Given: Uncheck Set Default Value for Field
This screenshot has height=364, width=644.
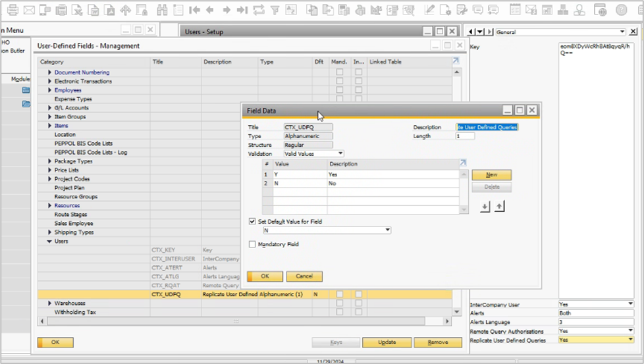Looking at the screenshot, I should [253, 222].
